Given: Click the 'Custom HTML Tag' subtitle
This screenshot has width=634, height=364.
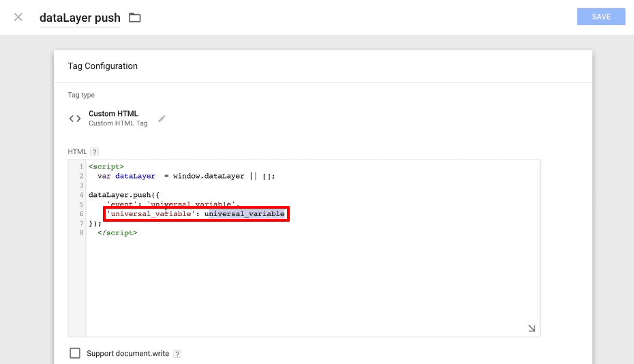Looking at the screenshot, I should point(118,123).
